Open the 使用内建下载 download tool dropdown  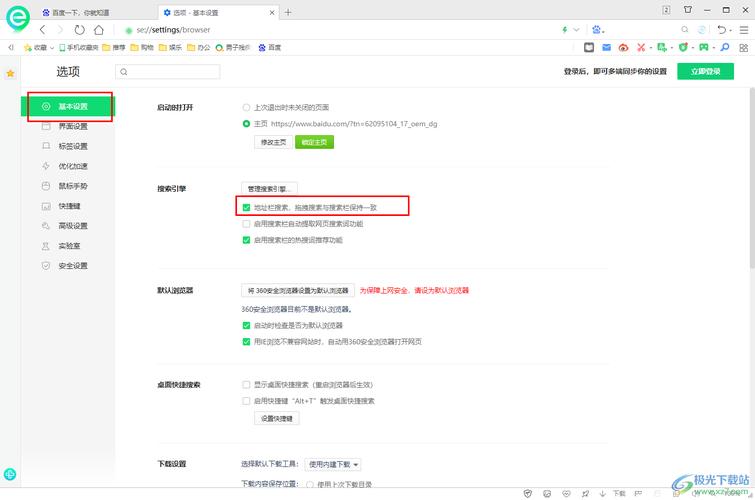click(333, 464)
